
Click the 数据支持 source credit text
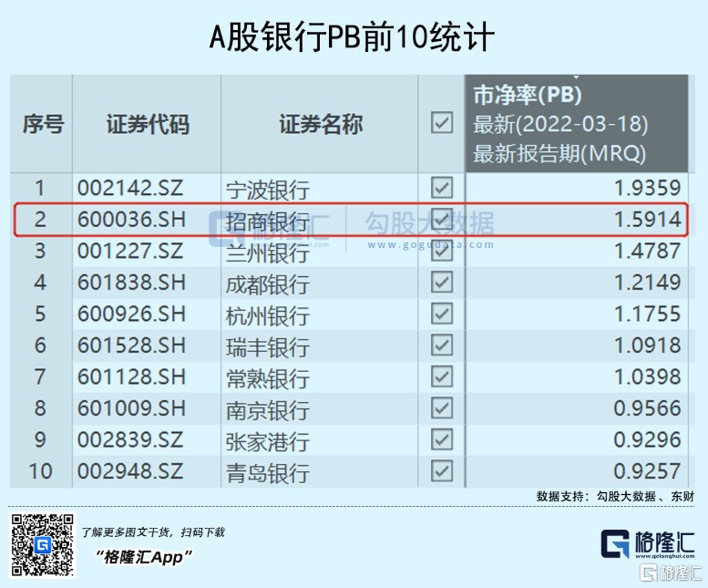[x=615, y=497]
